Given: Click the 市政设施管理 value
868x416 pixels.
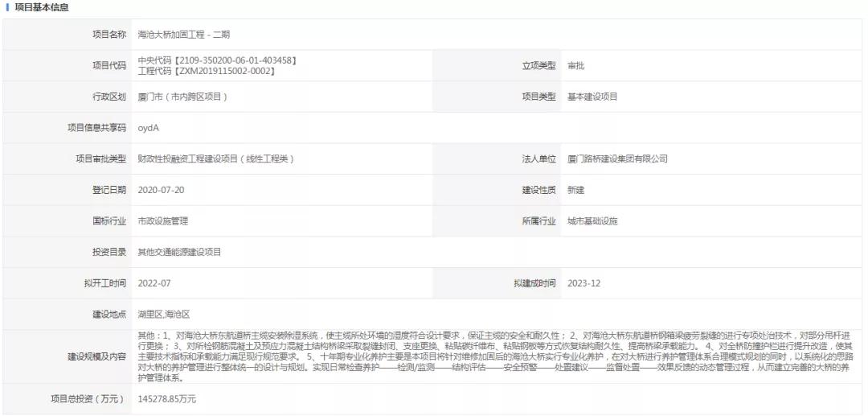Looking at the screenshot, I should click(x=162, y=221).
